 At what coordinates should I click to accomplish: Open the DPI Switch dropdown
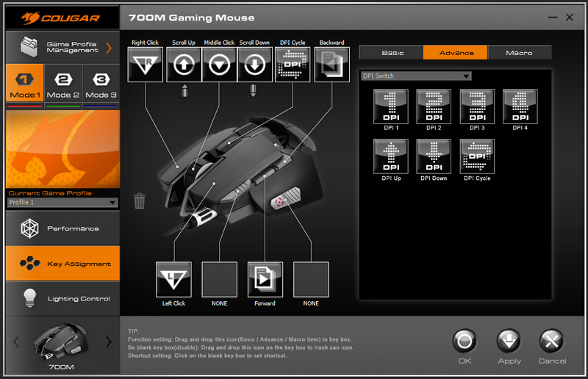tap(415, 76)
